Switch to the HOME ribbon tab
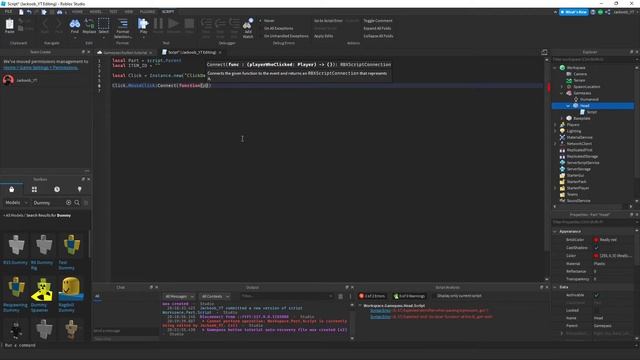This screenshot has width=640, height=360. pyautogui.click(x=77, y=12)
